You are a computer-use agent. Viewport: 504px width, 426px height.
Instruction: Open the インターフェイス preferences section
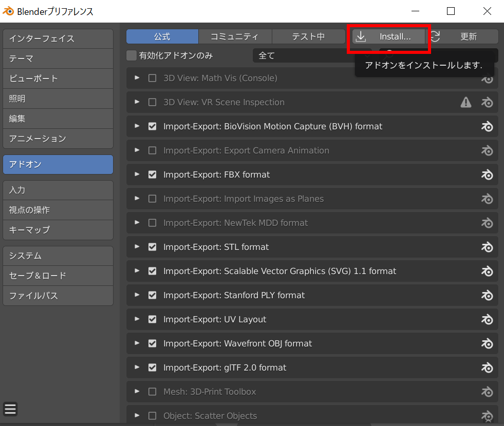pos(58,39)
